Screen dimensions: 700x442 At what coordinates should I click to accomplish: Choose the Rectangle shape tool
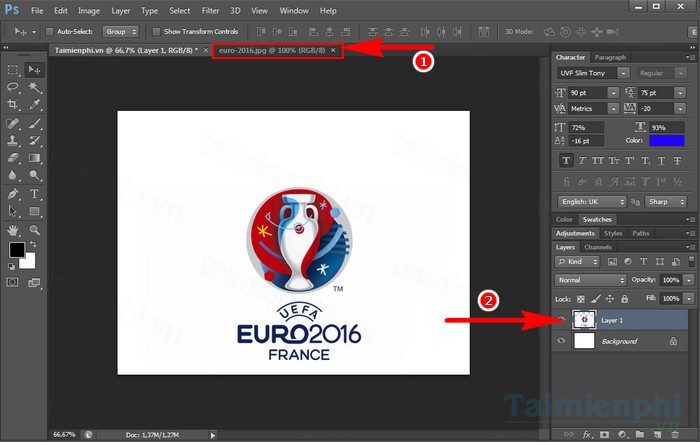pyautogui.click(x=34, y=211)
